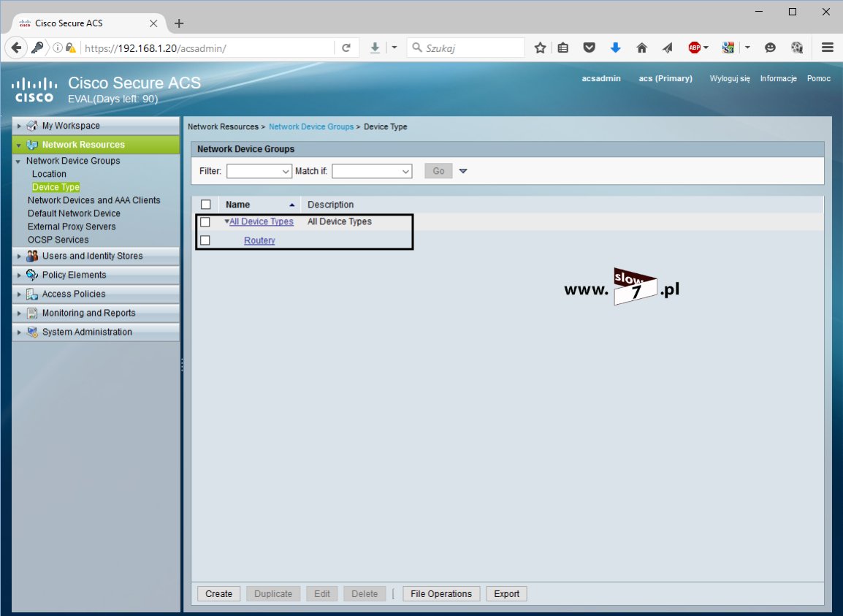Click the Adblock Plus ABP icon
Viewport: 843px width, 616px height.
pyautogui.click(x=694, y=48)
